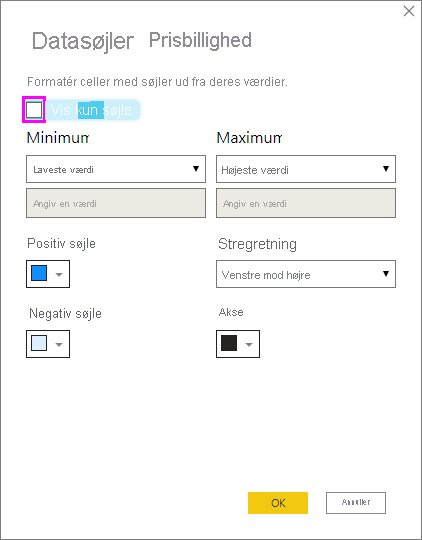Click the arrow on the Maximum dropdown

(386, 169)
